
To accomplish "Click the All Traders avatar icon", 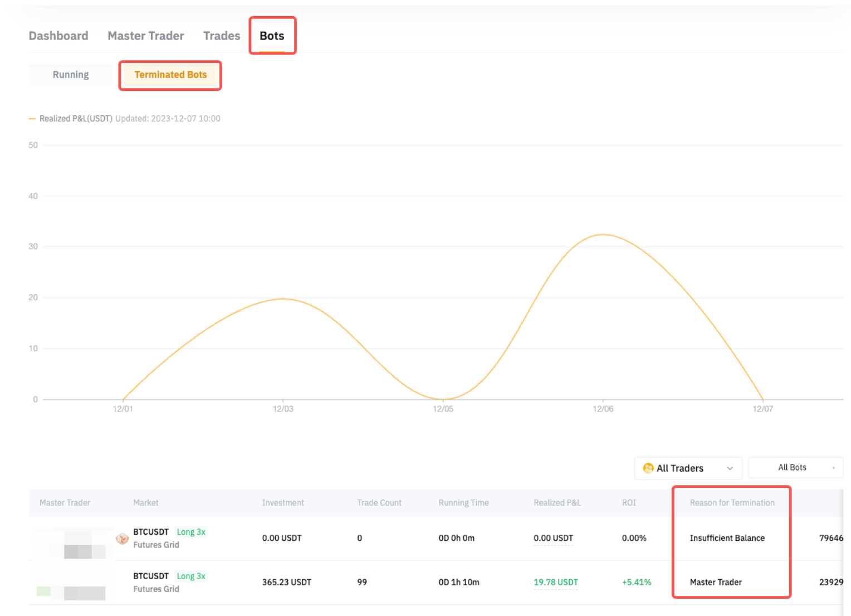I will tap(648, 468).
